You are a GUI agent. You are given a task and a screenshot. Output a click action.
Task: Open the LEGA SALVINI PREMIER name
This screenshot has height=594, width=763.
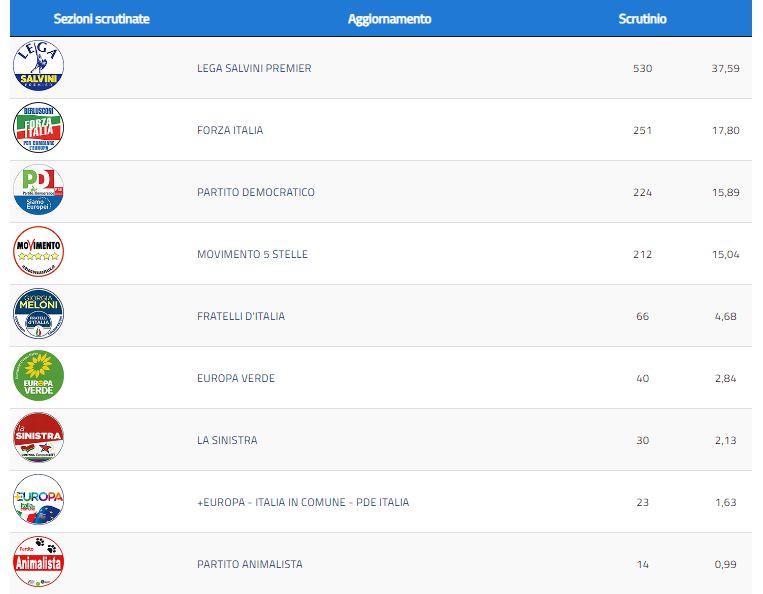point(254,69)
